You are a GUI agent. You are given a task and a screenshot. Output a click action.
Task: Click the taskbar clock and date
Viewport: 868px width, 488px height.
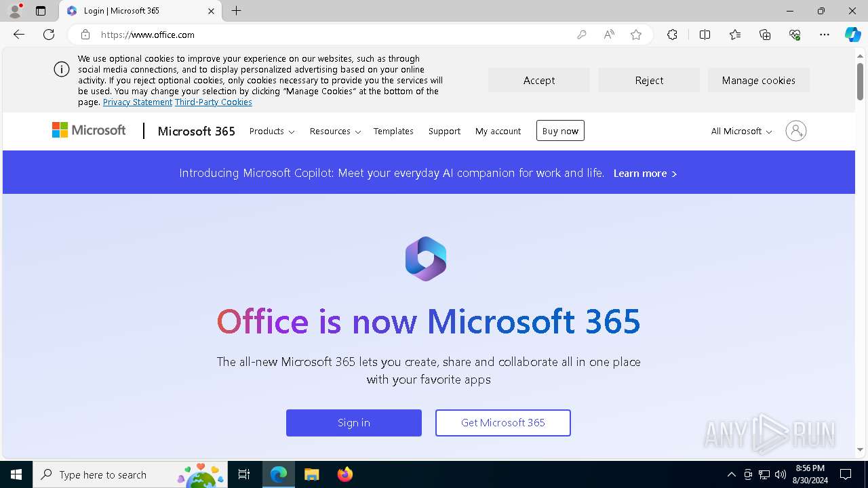pos(810,474)
